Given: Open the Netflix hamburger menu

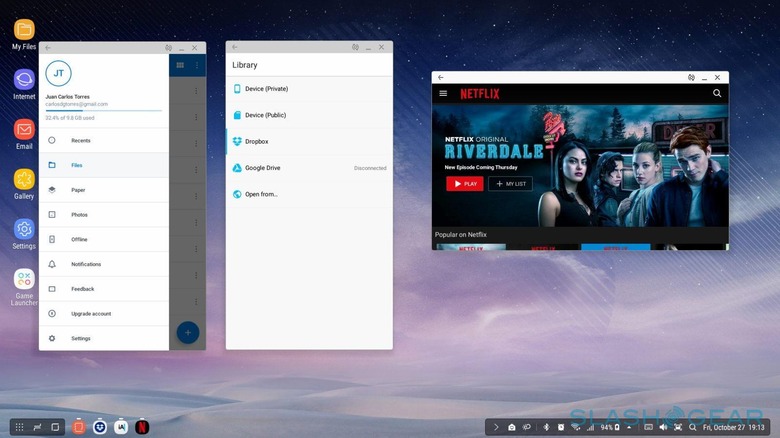Looking at the screenshot, I should [443, 93].
